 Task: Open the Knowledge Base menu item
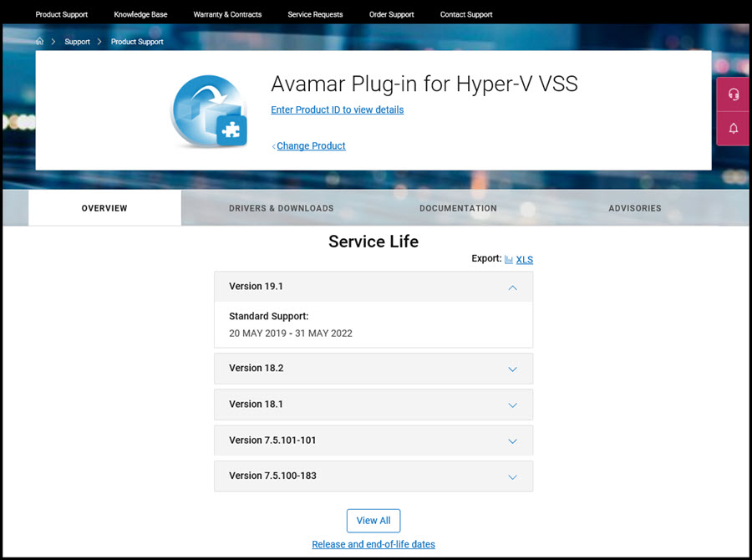click(140, 14)
